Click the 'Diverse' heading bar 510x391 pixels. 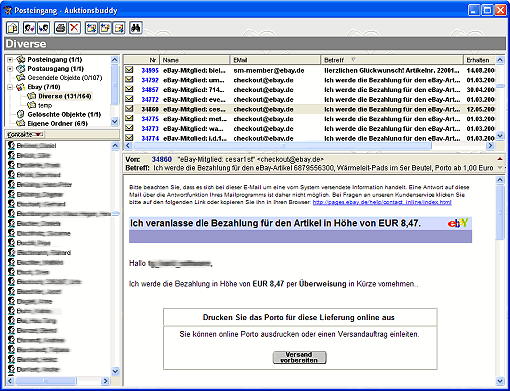click(x=255, y=44)
